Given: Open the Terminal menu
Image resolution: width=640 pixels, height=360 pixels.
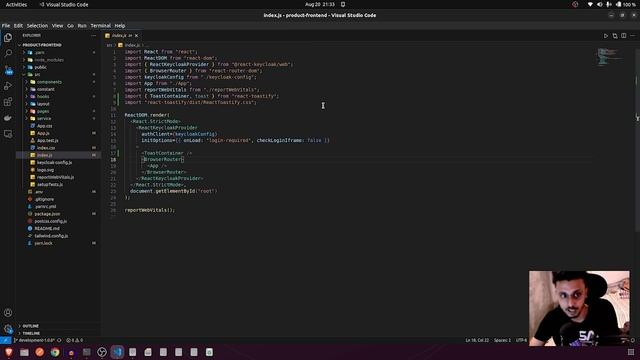Looking at the screenshot, I should pos(100,25).
